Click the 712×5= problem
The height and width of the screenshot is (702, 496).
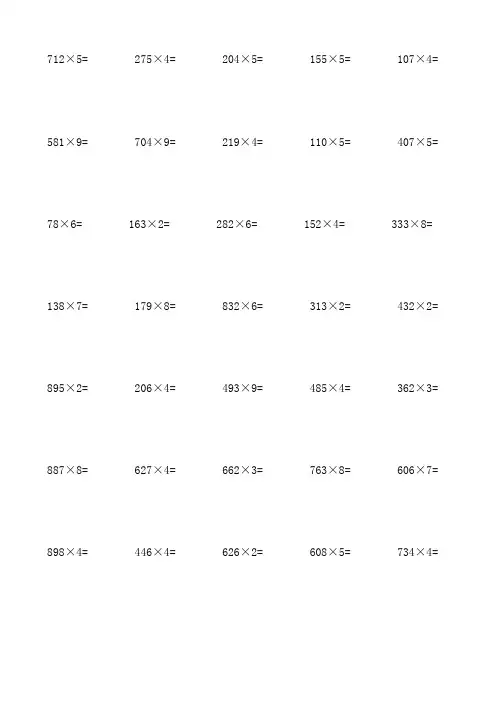[68, 59]
